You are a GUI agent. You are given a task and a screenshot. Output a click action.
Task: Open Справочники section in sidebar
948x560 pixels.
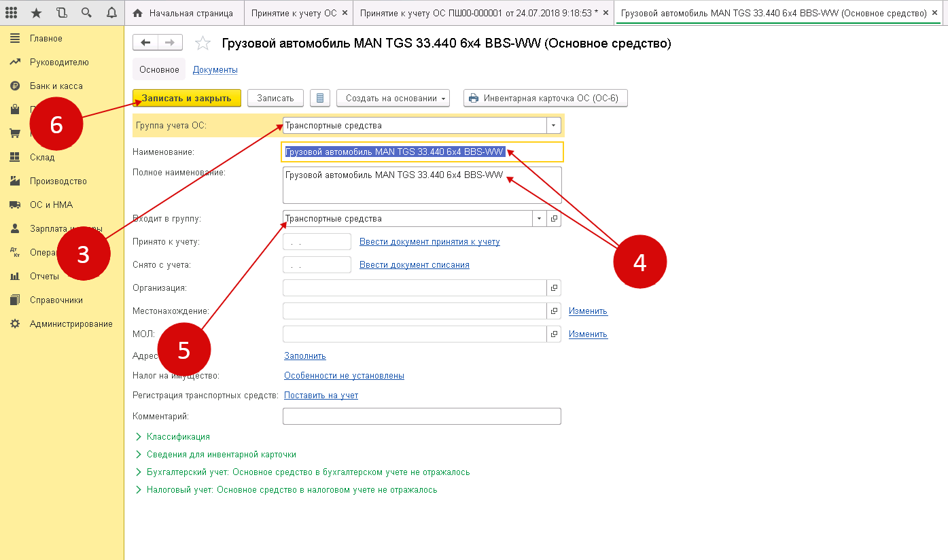click(56, 300)
